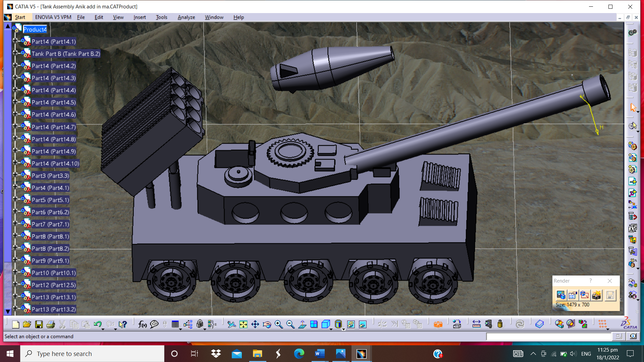This screenshot has height=362, width=644.
Task: Open the Insert menu
Action: (140, 17)
